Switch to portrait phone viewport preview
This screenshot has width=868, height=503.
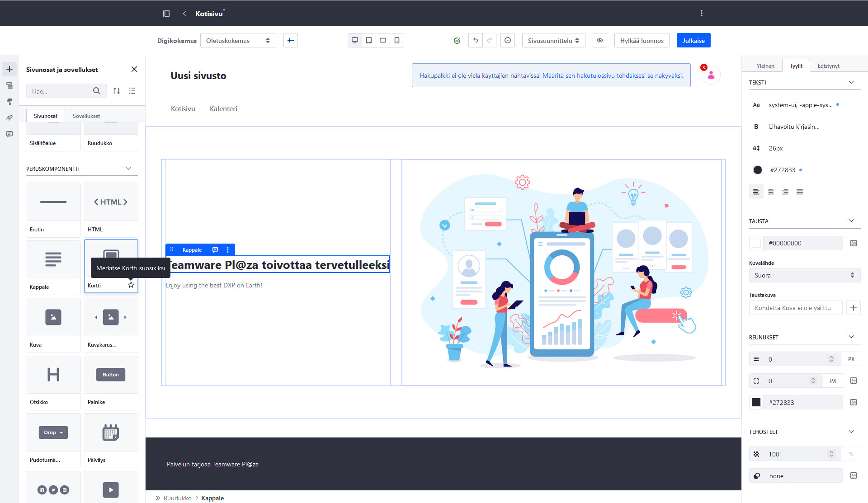[397, 41]
